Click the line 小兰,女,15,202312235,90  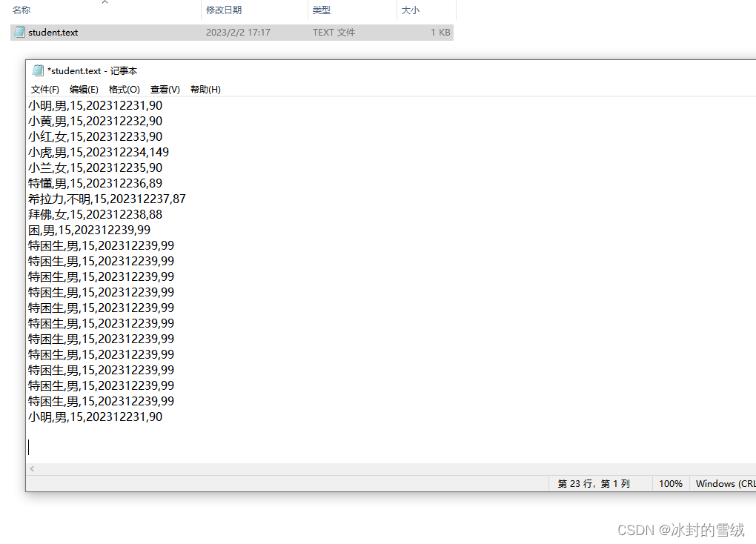pyautogui.click(x=95, y=167)
